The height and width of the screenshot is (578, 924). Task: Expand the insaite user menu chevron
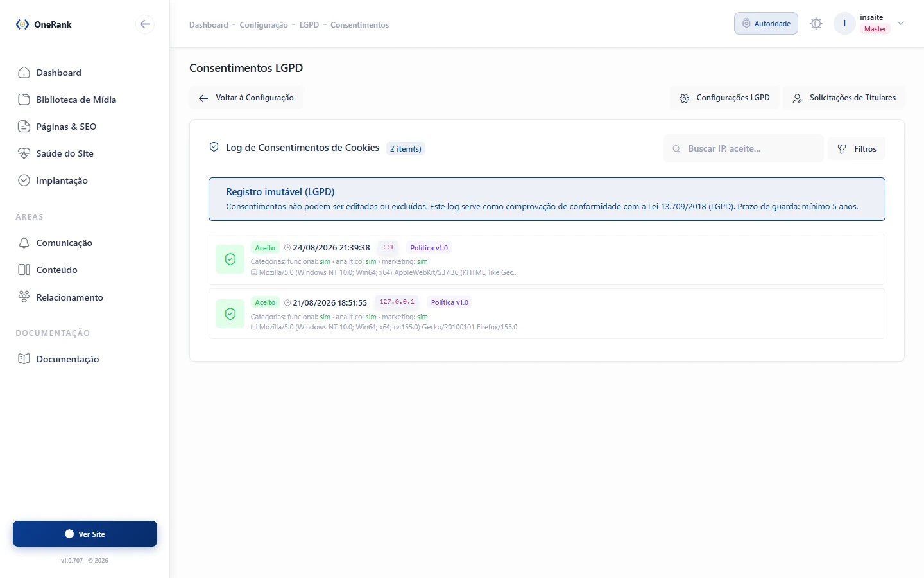point(901,23)
